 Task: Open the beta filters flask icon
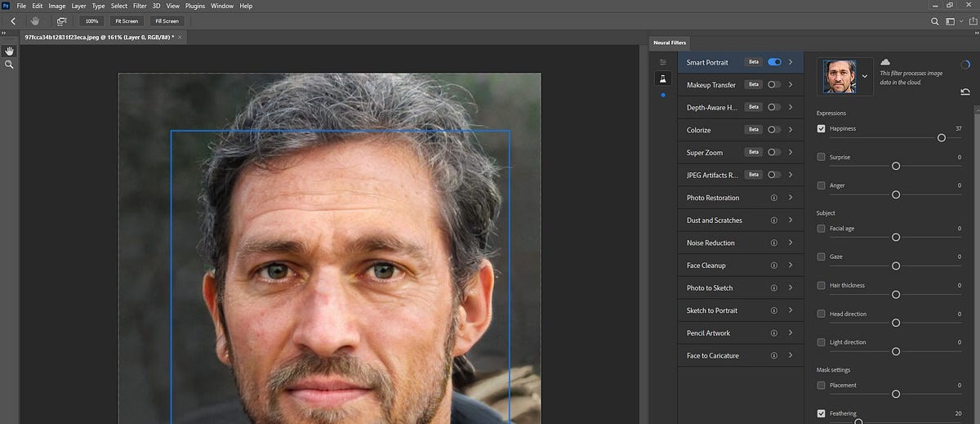tap(663, 78)
